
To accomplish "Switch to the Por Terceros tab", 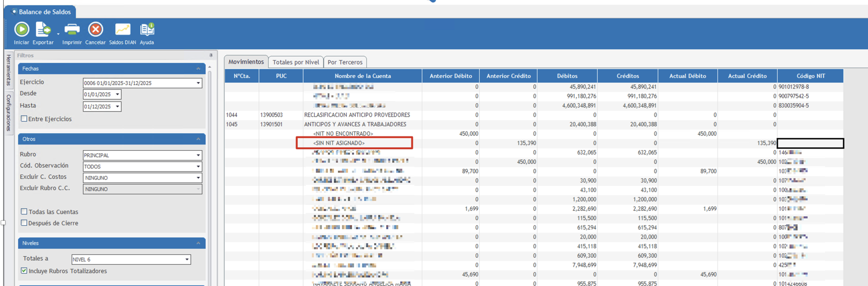I will pos(345,62).
